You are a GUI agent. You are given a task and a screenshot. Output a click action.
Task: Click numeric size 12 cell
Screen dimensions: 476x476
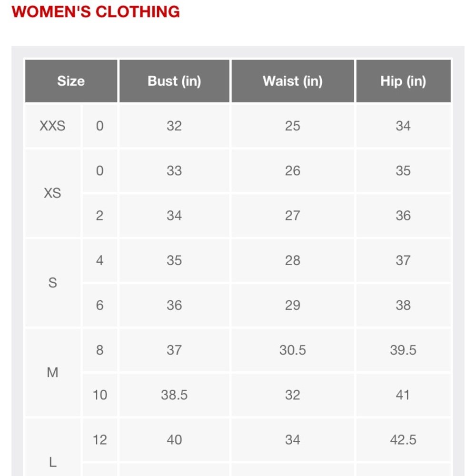coord(99,439)
